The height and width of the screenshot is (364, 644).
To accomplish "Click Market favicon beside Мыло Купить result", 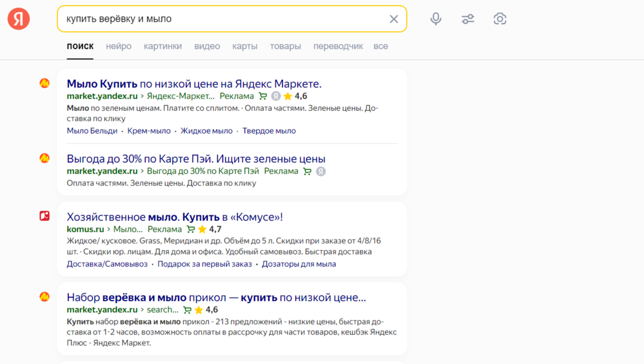I will pyautogui.click(x=45, y=83).
